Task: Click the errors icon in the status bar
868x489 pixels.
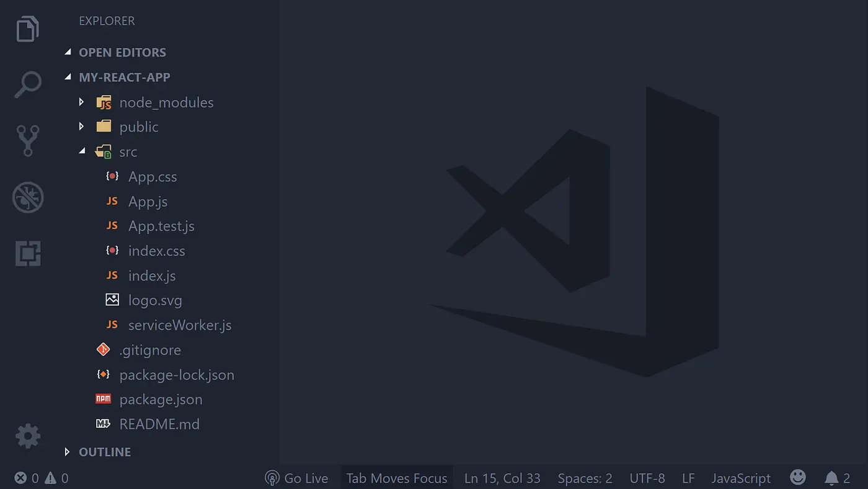Action: 20,478
